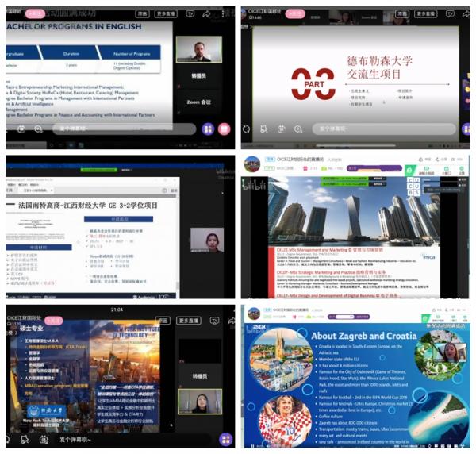Open three-dot more menu in Bachelor Programs stream

(223, 13)
